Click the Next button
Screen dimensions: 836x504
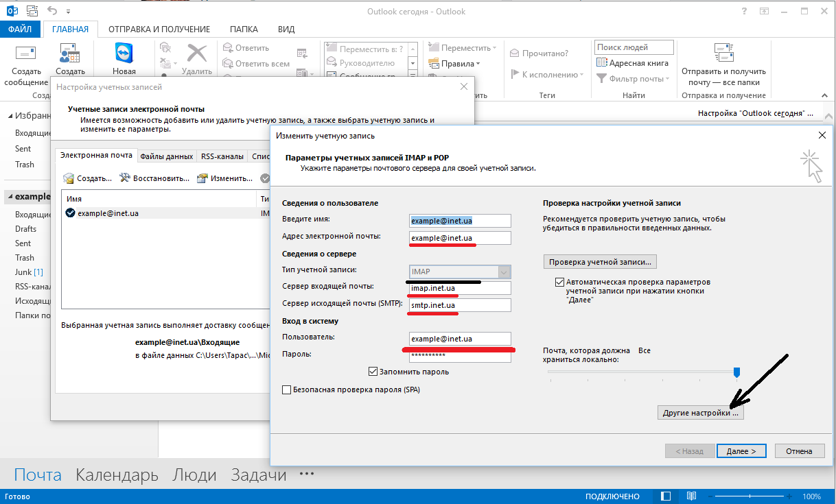[x=741, y=451]
